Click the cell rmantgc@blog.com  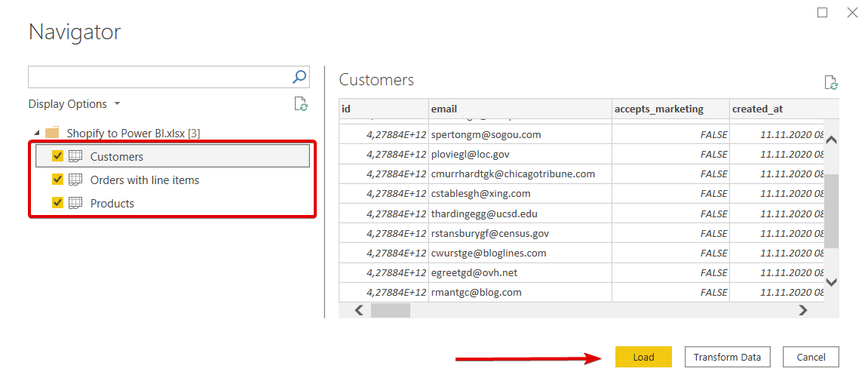click(520, 292)
